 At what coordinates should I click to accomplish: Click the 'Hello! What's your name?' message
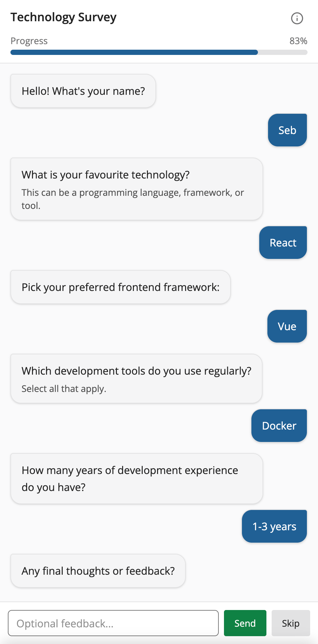(83, 91)
